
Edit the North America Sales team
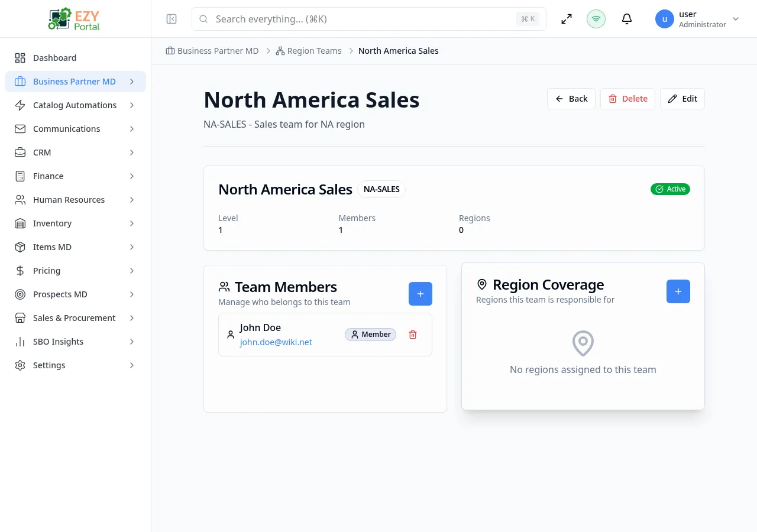[x=682, y=99]
